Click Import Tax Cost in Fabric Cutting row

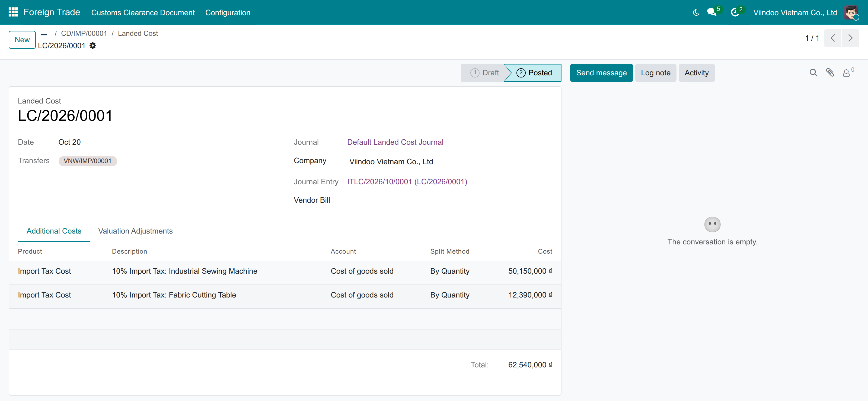[44, 295]
